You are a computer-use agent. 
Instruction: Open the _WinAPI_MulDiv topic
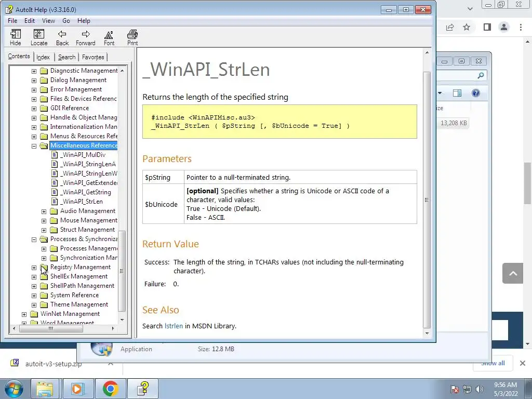coord(83,155)
